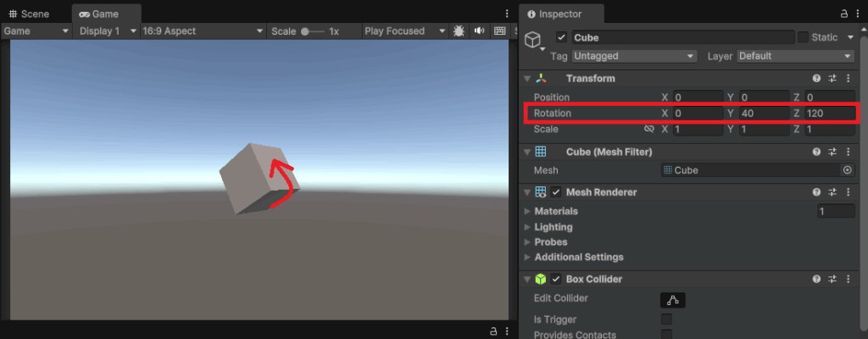
Task: Open Mesh Filter help icon
Action: click(816, 152)
